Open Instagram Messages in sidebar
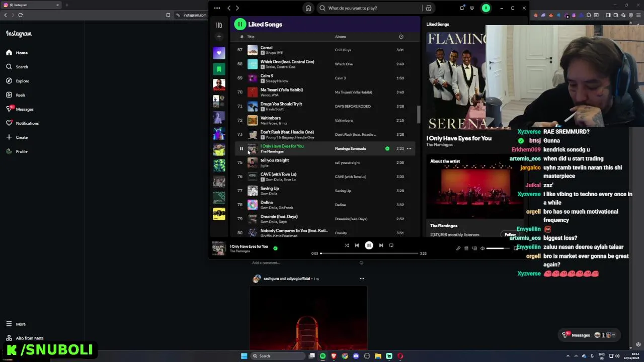 coord(20,109)
